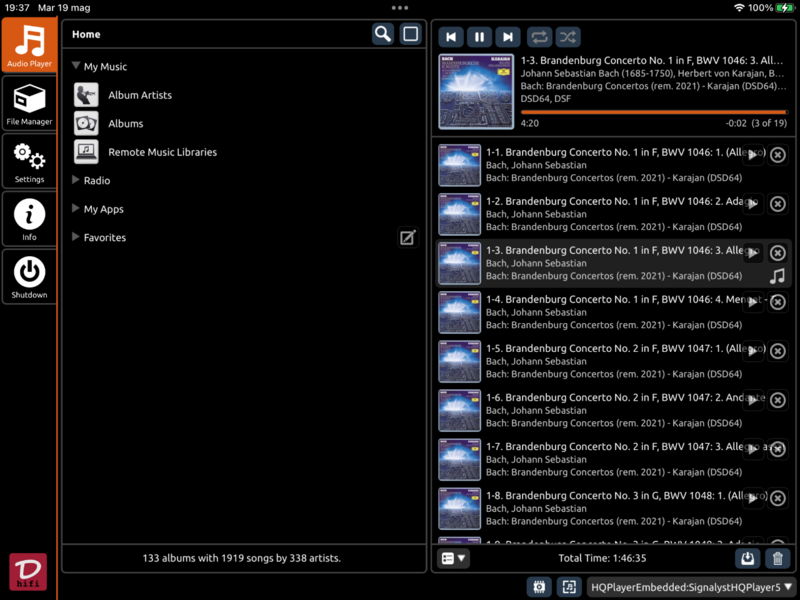The image size is (800, 600).
Task: Open the Info panel
Action: pyautogui.click(x=29, y=219)
